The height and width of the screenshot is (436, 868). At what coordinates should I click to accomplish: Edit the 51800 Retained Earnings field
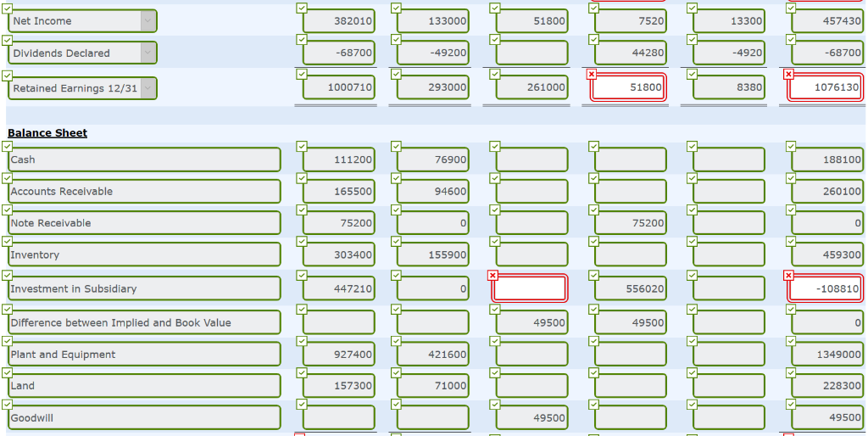[x=628, y=87]
